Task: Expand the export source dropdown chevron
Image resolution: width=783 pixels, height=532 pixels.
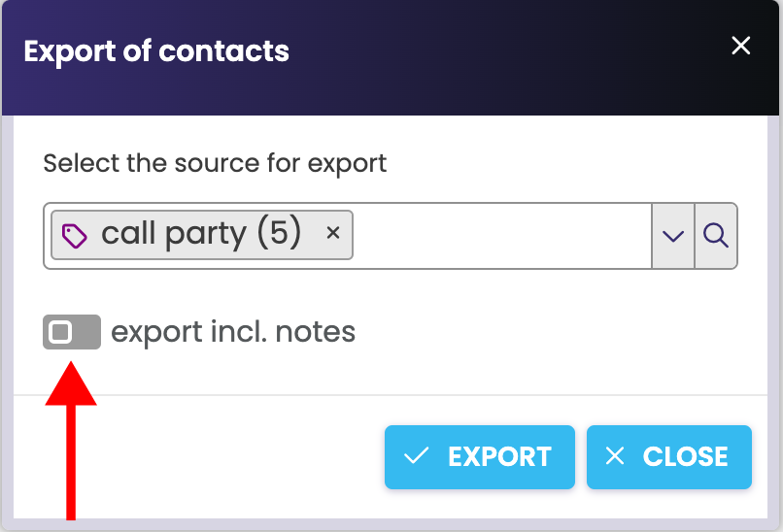Action: 673,235
